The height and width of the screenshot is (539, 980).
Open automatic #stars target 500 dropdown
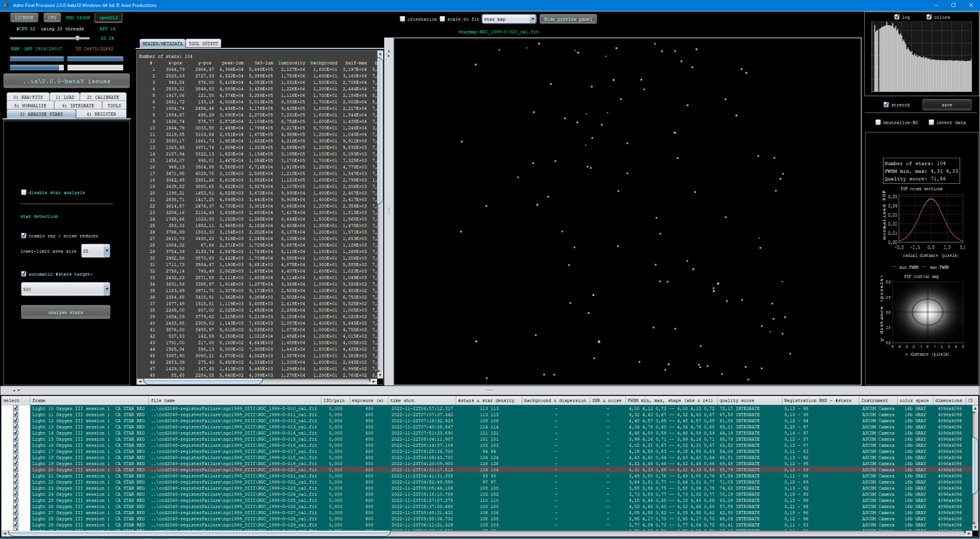click(106, 289)
